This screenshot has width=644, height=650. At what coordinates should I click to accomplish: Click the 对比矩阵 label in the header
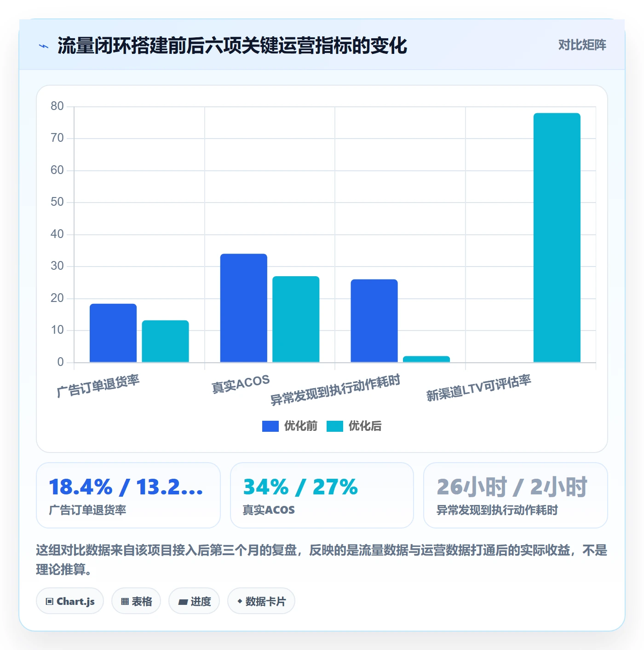(582, 45)
